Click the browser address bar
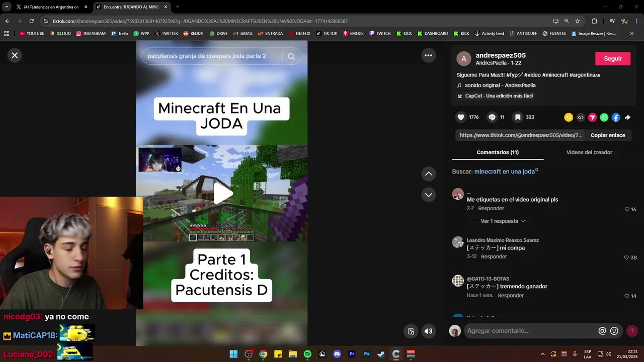This screenshot has width=644, height=362. [297, 21]
